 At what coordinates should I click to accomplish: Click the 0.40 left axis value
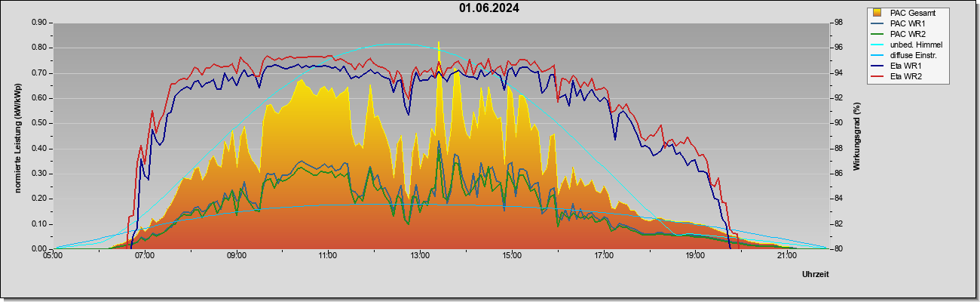(40, 149)
